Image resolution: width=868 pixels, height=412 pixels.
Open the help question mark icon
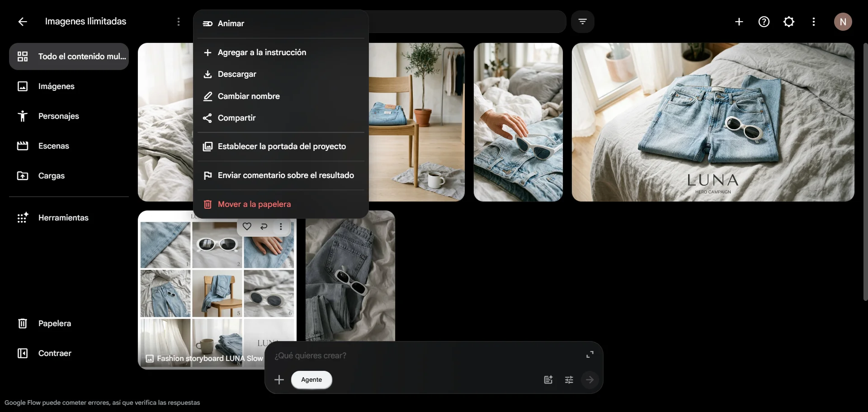click(x=764, y=22)
